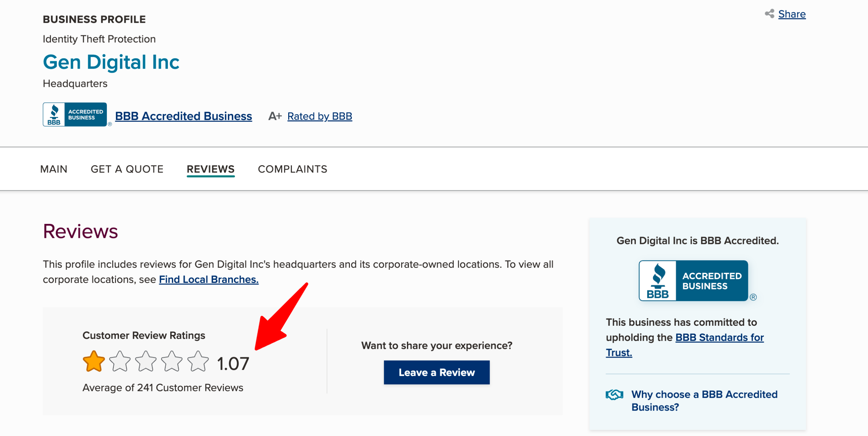The width and height of the screenshot is (868, 436).
Task: Click the fifth empty rating star
Action: [x=198, y=362]
